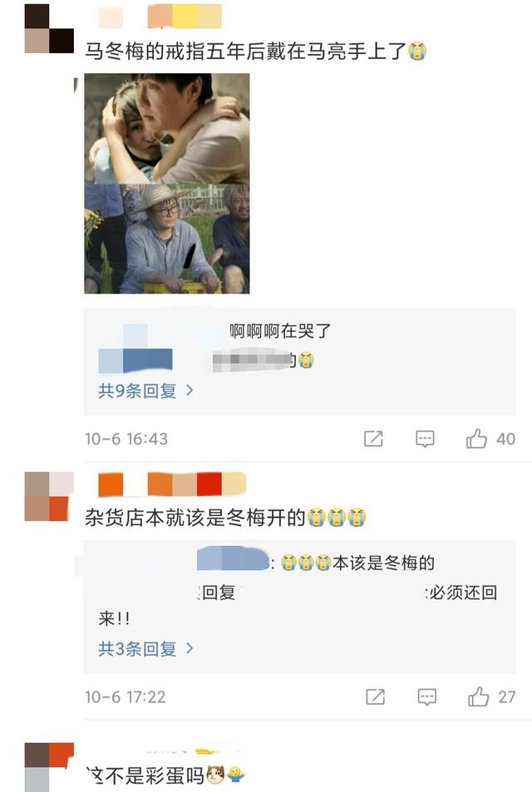
Task: Tap the chevron next to 共3条回复
Action: click(x=190, y=648)
